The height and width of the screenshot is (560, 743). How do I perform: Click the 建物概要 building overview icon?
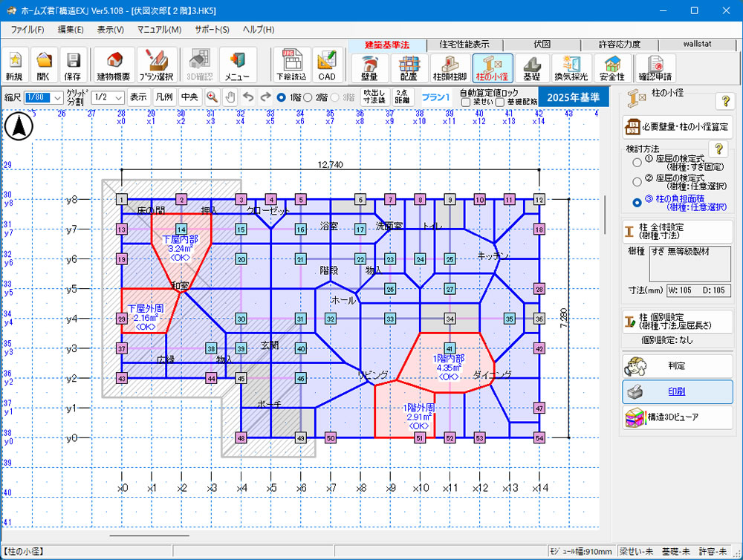[114, 65]
